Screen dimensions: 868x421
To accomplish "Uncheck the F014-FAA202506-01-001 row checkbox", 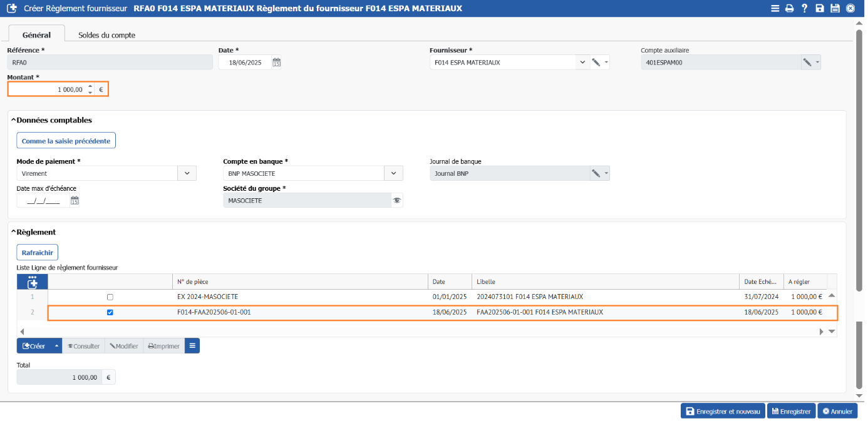I will (x=110, y=312).
